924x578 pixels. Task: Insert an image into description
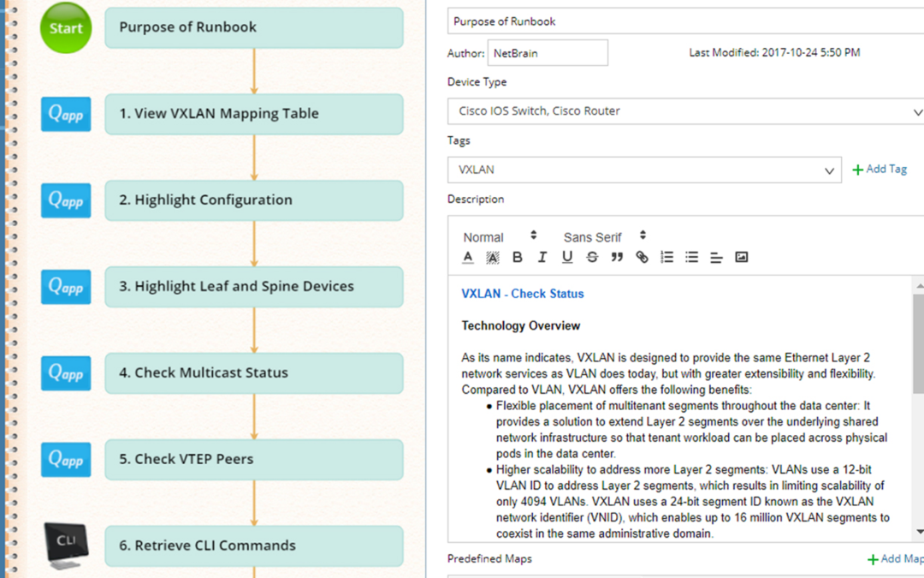tap(741, 257)
